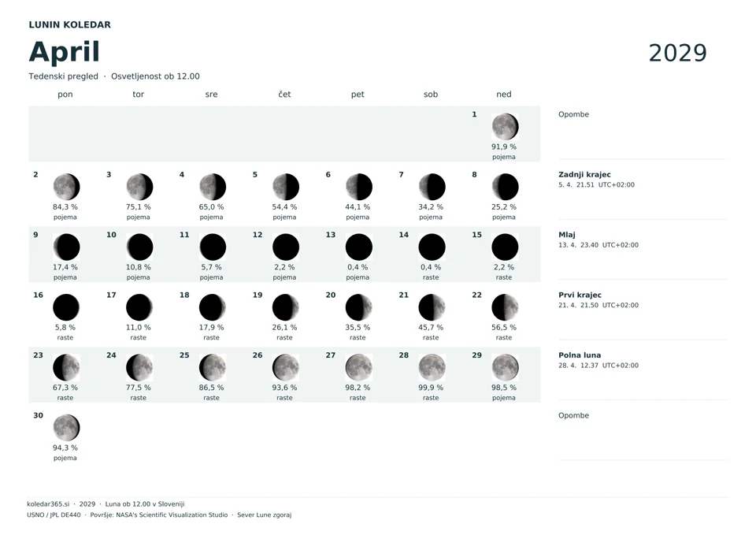Click the full moon image on April 28
Image resolution: width=756 pixels, height=535 pixels.
pyautogui.click(x=432, y=368)
